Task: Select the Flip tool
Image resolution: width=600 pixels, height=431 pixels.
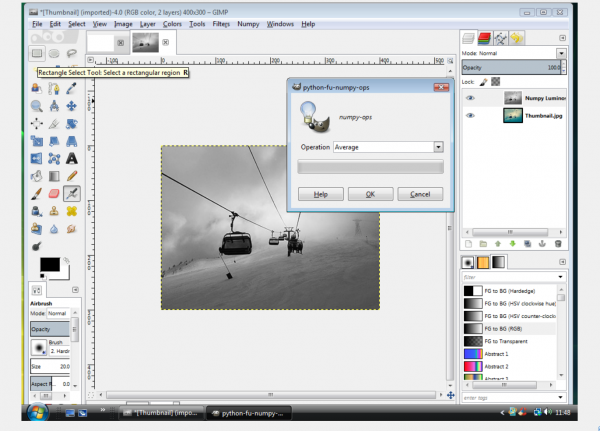Action: point(37,158)
